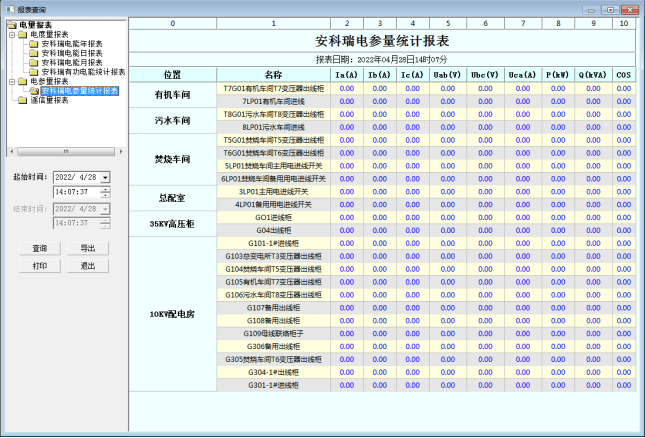Click the 7LP01有机车间进线 name cell
645x438 pixels.
[x=274, y=102]
